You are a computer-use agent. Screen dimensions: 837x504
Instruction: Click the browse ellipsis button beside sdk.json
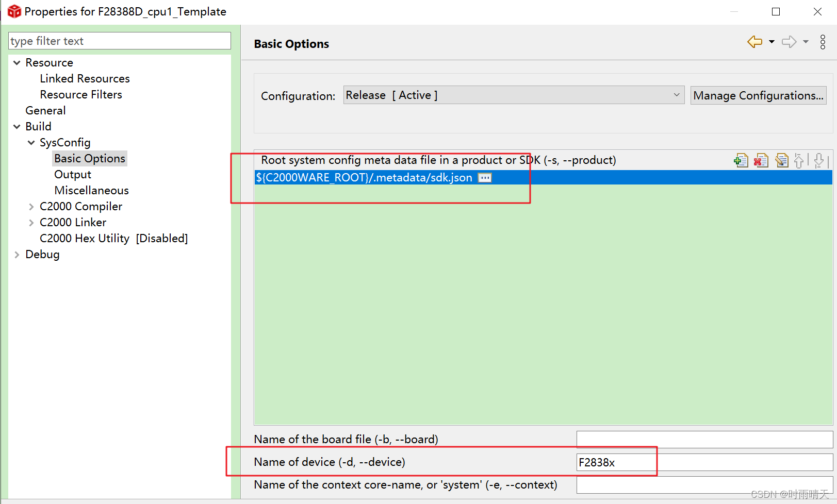[485, 178]
